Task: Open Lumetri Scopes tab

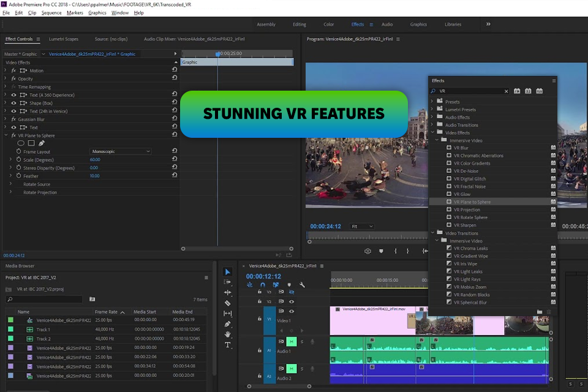Action: click(63, 39)
